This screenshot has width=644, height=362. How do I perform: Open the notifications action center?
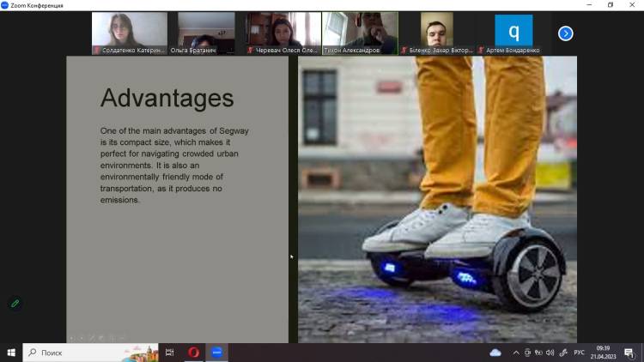click(x=629, y=353)
